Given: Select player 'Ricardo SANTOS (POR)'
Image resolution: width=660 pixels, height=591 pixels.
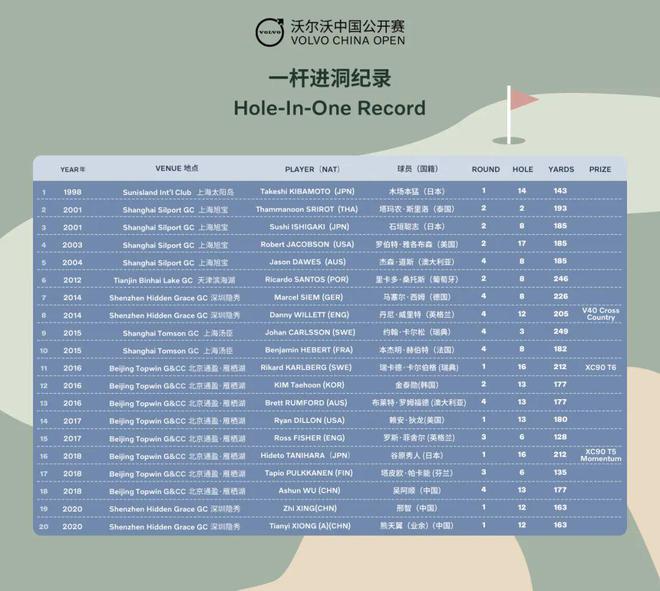Looking at the screenshot, I should point(307,280).
